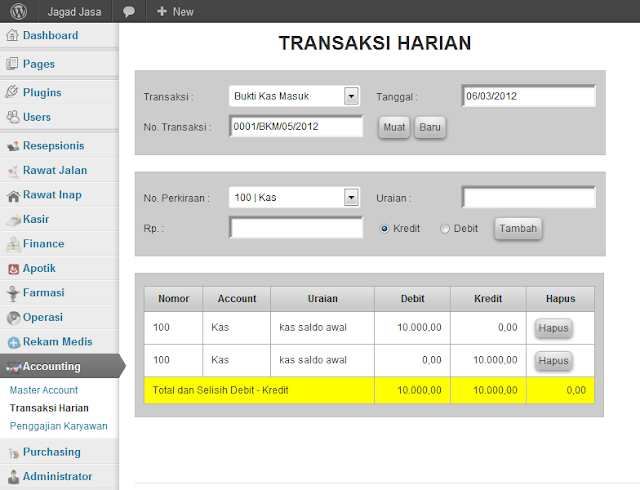Viewport: 640px width, 490px height.
Task: Click the Dashboard house icon
Action: [x=12, y=35]
